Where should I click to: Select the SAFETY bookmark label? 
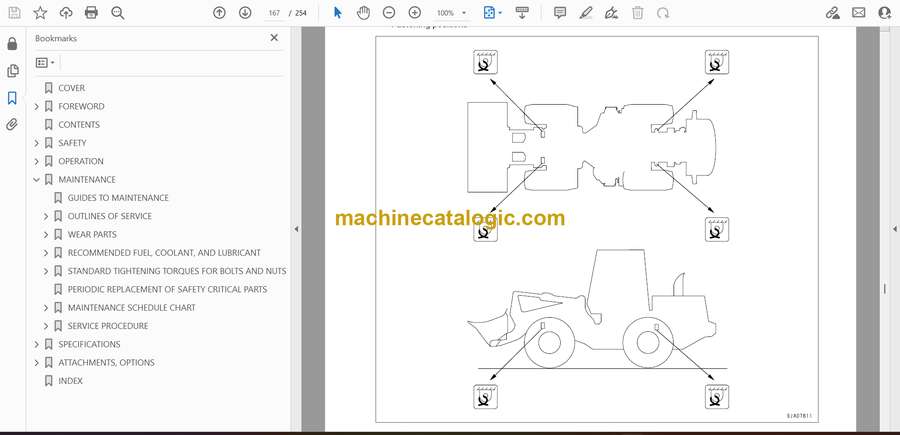coord(72,143)
